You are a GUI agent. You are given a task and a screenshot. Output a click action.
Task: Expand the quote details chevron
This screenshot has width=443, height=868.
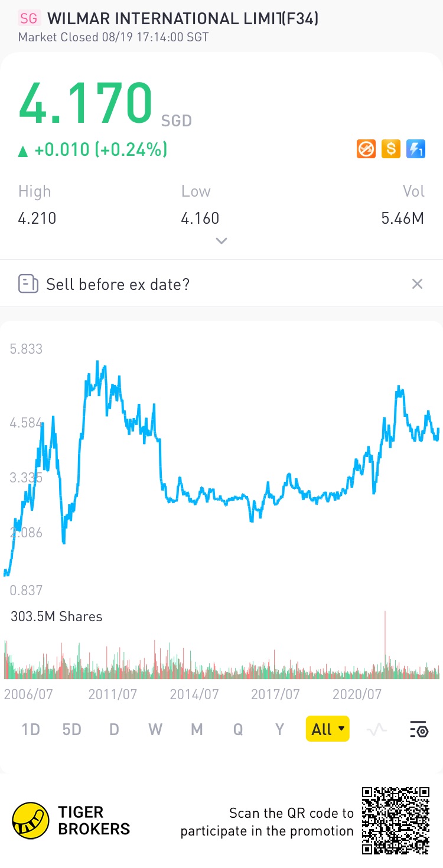(x=221, y=241)
